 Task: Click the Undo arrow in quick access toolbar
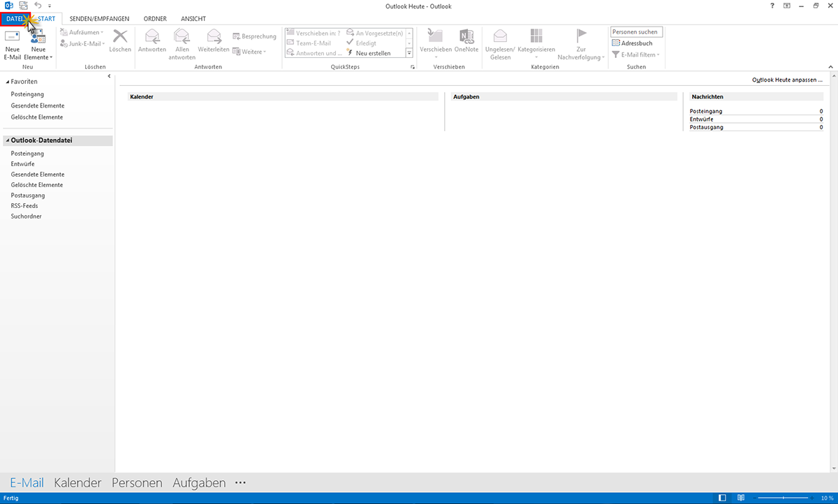(38, 6)
